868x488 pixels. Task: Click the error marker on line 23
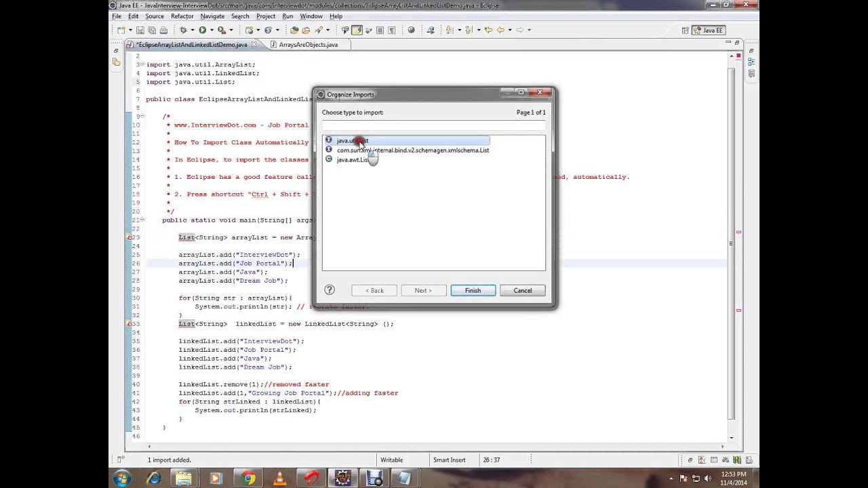[129, 237]
